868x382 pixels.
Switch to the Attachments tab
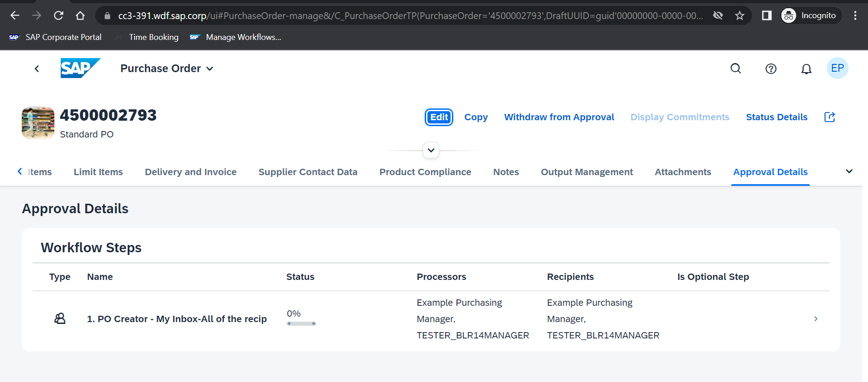pyautogui.click(x=683, y=172)
